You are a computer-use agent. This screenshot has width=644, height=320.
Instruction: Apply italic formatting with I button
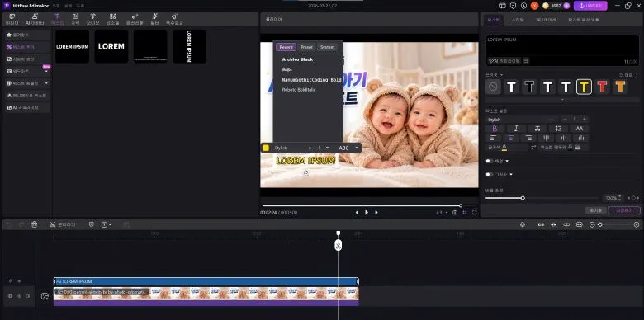point(517,129)
